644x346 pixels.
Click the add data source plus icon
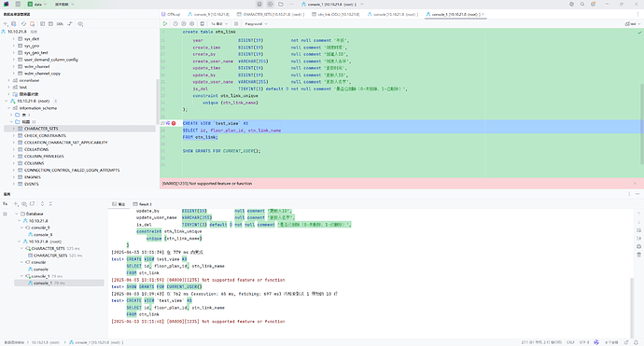click(6, 24)
